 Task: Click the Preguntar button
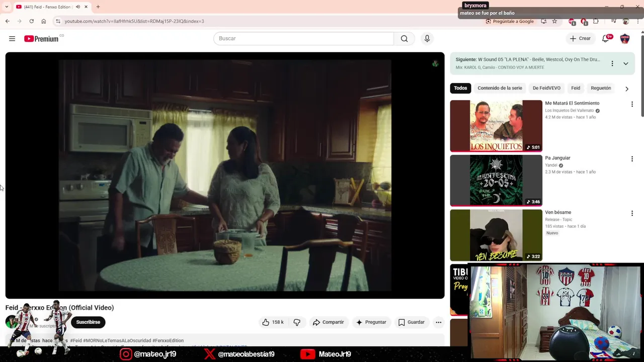click(371, 322)
